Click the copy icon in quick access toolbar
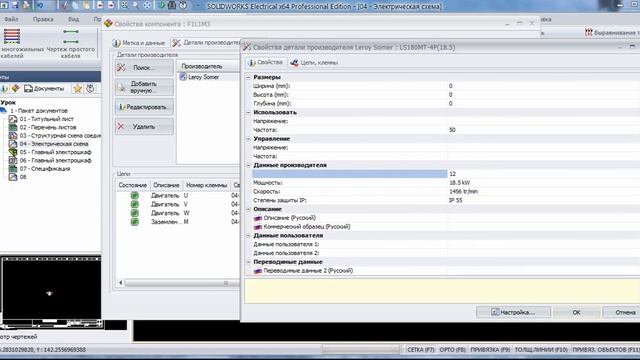 76,5
